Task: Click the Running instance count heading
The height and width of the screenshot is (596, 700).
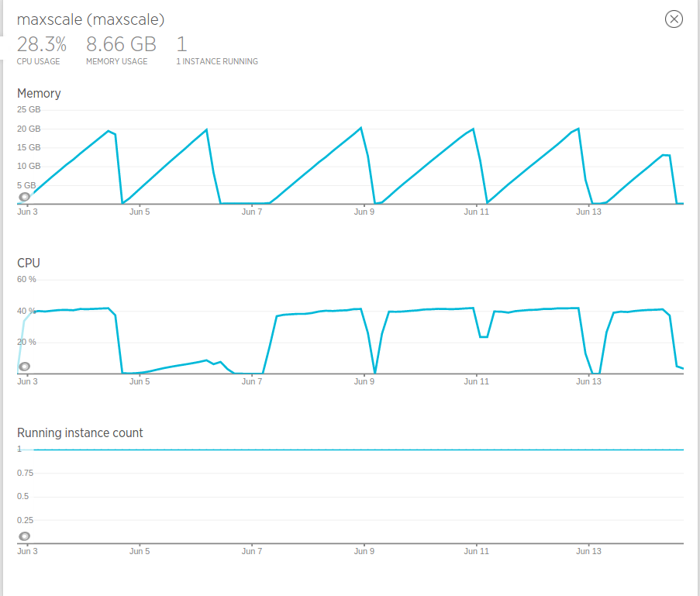Action: point(80,432)
